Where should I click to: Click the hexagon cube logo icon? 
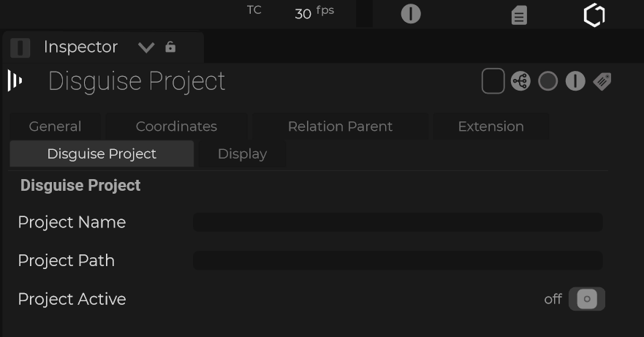pos(594,15)
